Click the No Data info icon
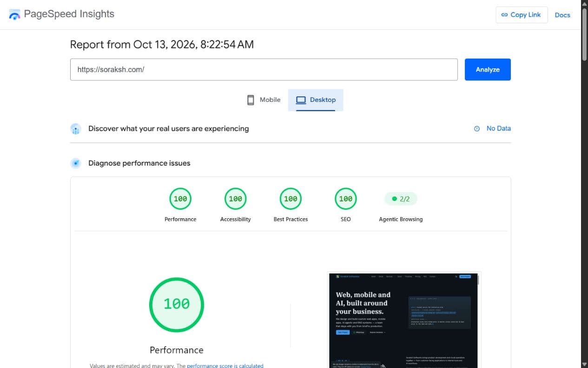 point(477,129)
